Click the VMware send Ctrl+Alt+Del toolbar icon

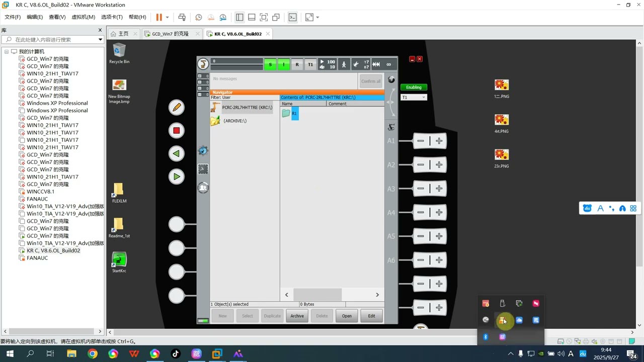[x=182, y=17]
